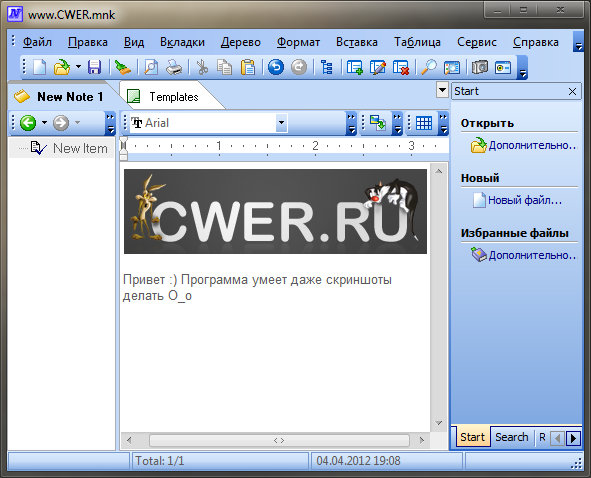This screenshot has height=478, width=591.
Task: Click the CWER.RU banner image
Action: 275,211
